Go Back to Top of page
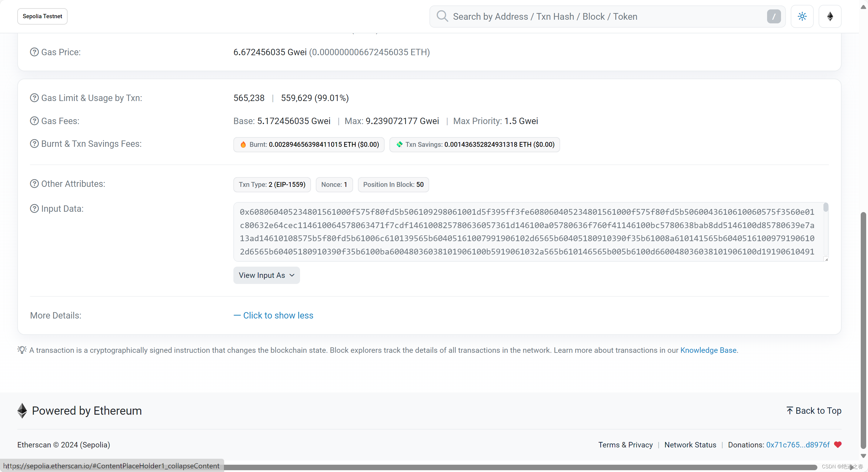 coord(814,411)
